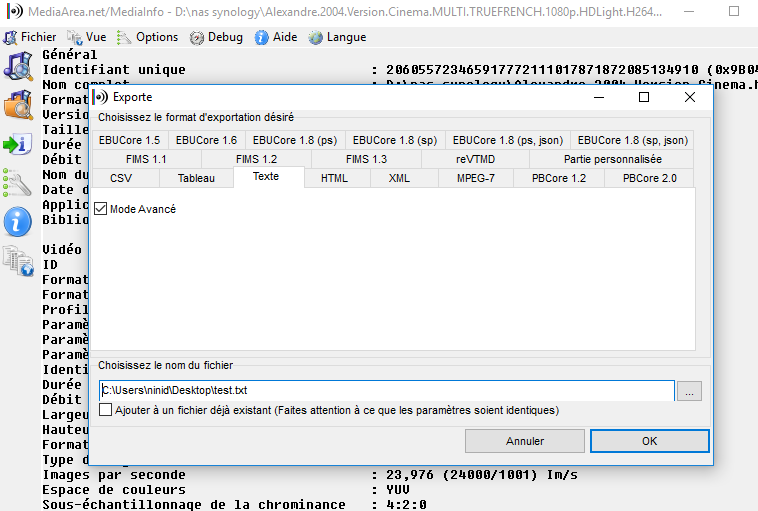Click the open folder icon in sidebar

pyautogui.click(x=18, y=104)
